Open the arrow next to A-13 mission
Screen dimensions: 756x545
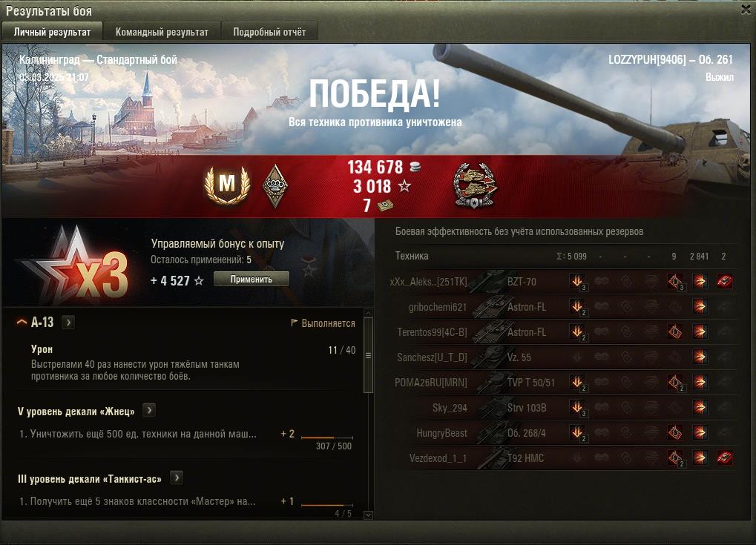click(x=68, y=323)
